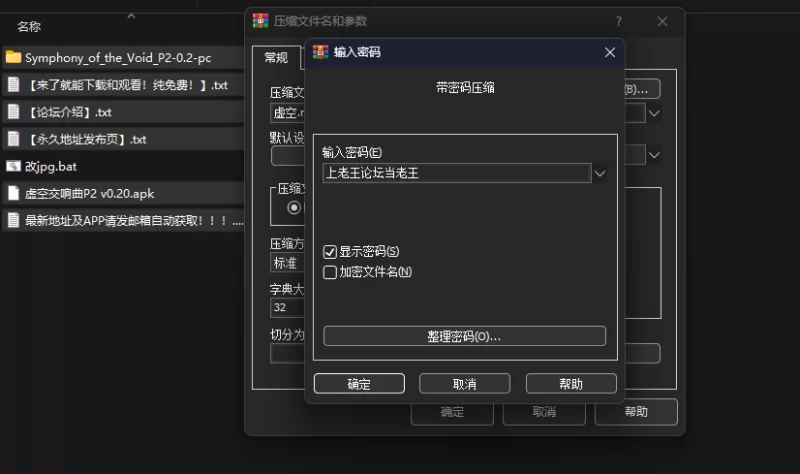This screenshot has width=800, height=474.
Task: Click the icon of 虚空交响曲P2 v0.20.apk
Action: pyautogui.click(x=14, y=193)
